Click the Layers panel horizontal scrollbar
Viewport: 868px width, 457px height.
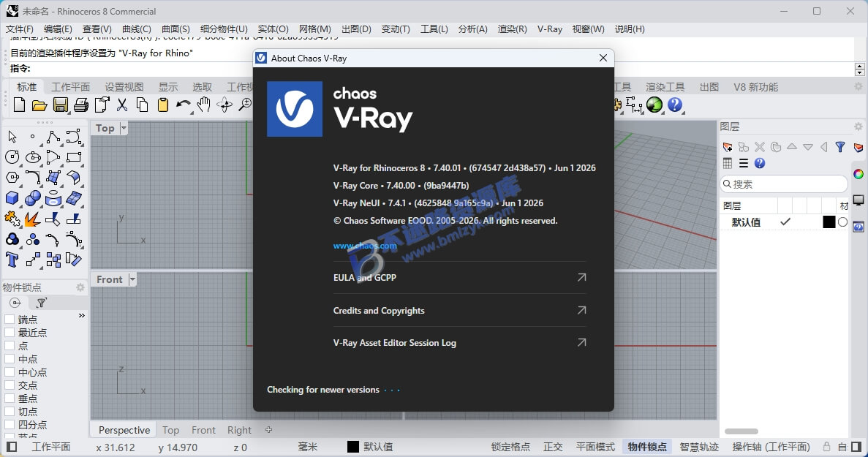coord(741,431)
